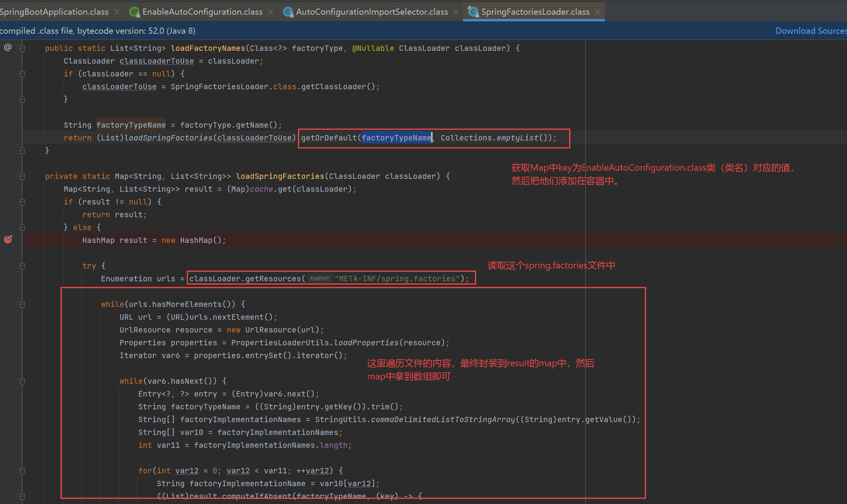The height and width of the screenshot is (504, 847).
Task: Collapse the try block fold marker
Action: coord(22,266)
